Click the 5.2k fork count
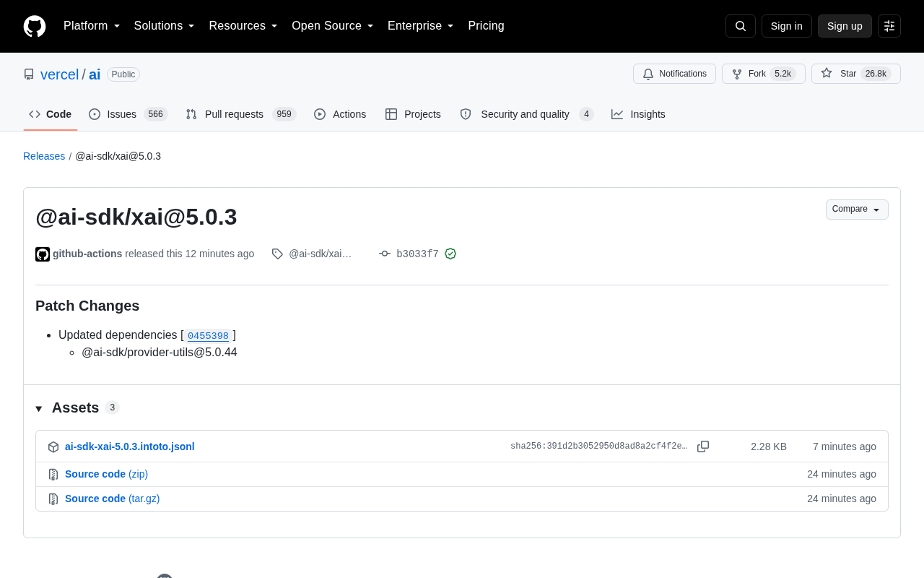Image resolution: width=924 pixels, height=578 pixels. tap(783, 74)
